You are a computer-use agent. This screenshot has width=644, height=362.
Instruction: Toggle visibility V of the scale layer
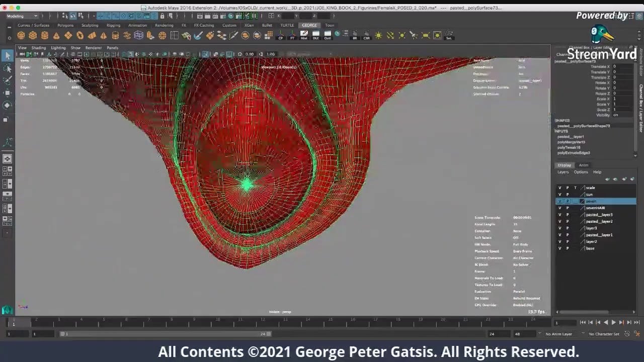(x=559, y=188)
